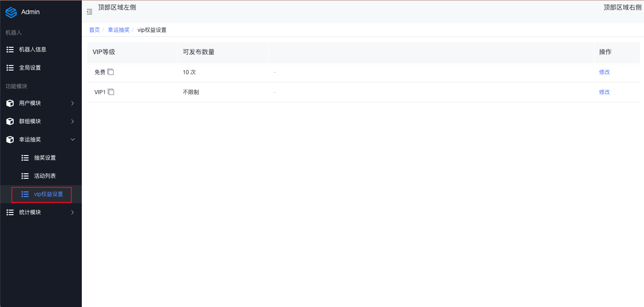This screenshot has height=307, width=644.
Task: Click 幸运抽奖 in the breadcrumb
Action: click(119, 30)
